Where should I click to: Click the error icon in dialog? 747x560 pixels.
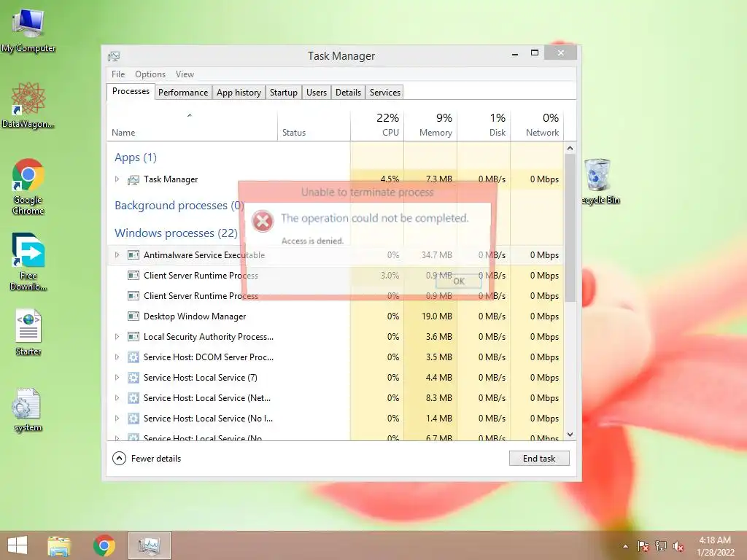[x=263, y=221]
